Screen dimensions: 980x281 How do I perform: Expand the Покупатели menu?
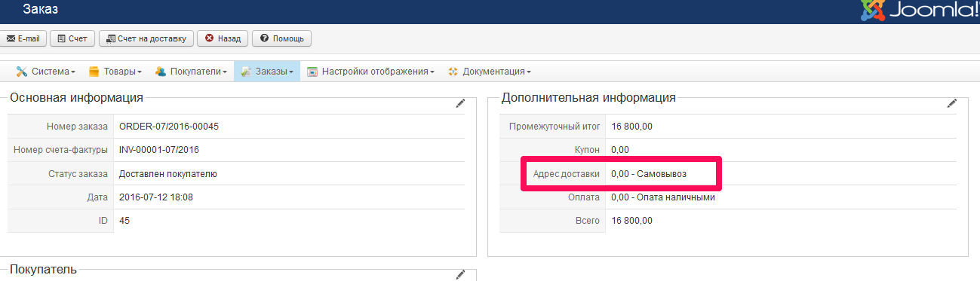point(192,72)
